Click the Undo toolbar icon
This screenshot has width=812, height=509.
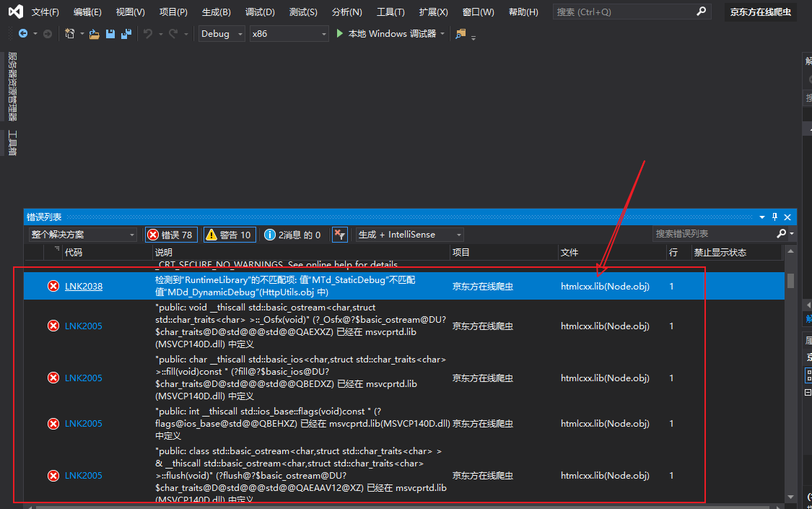click(x=148, y=34)
